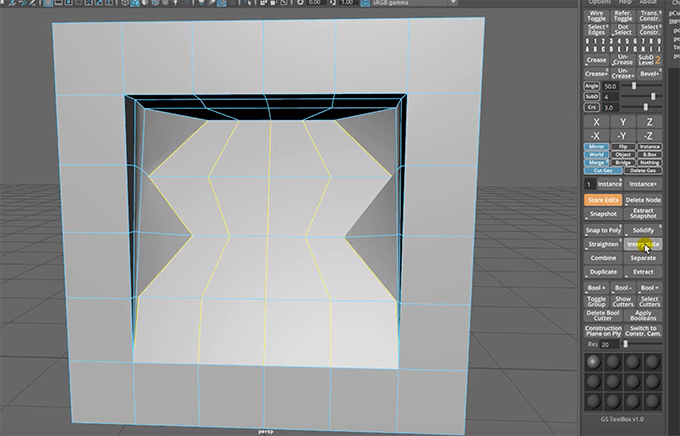Click letter slot A
This screenshot has height=436, width=680.
[x=588, y=49]
